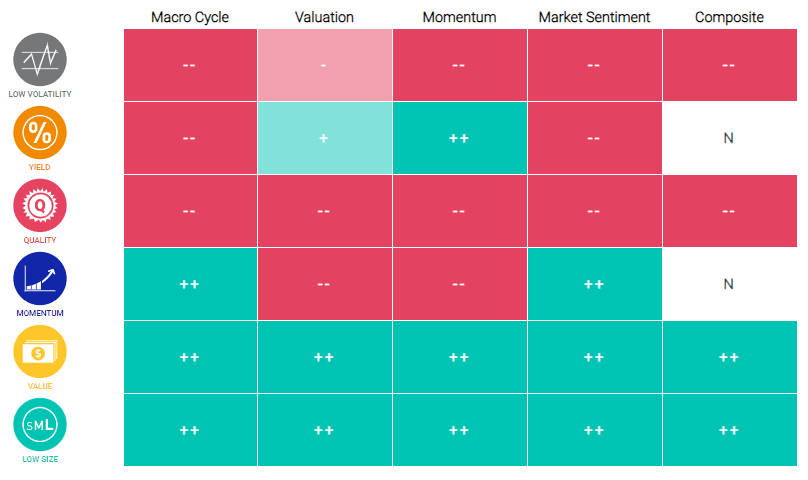Click the Valuation column header
The image size is (808, 480).
tap(324, 17)
